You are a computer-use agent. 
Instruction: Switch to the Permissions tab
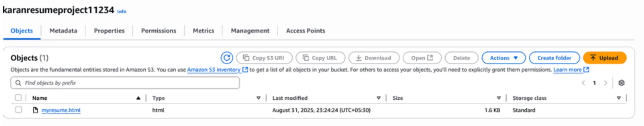(x=158, y=31)
